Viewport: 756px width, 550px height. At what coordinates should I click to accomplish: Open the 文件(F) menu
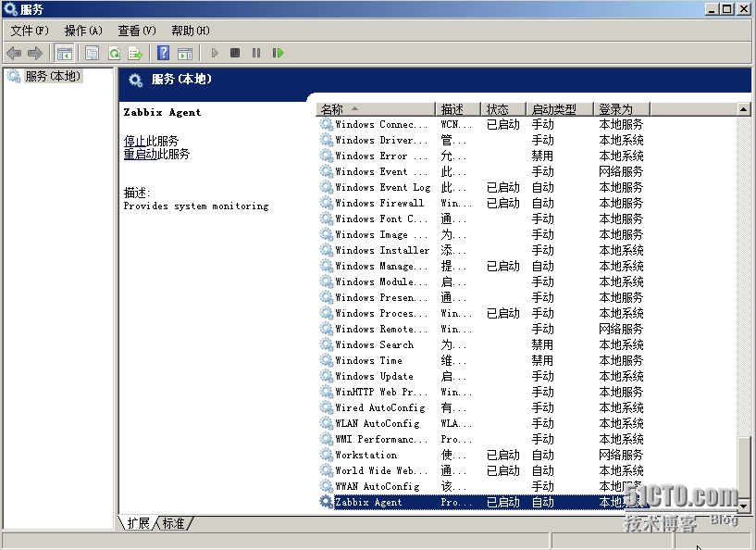coord(30,31)
